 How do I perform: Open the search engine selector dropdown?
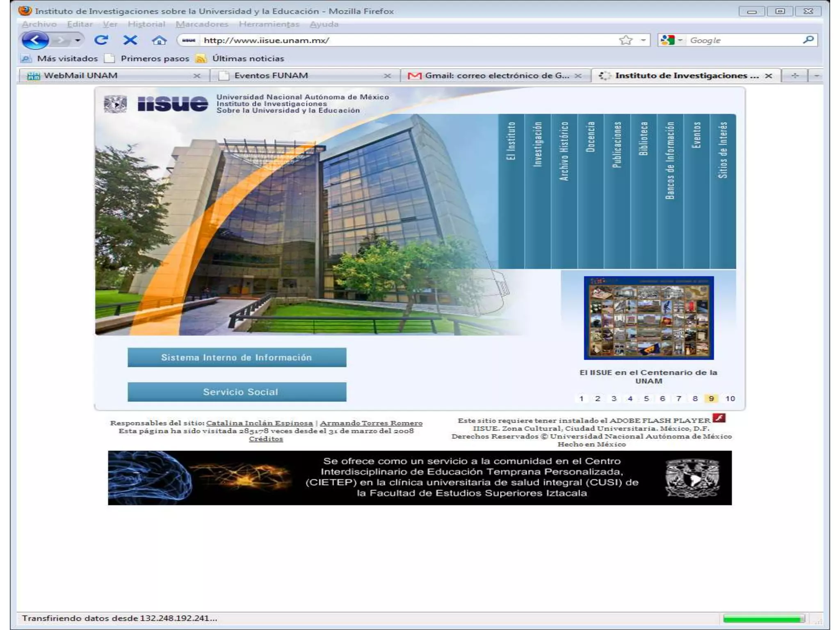pyautogui.click(x=680, y=40)
